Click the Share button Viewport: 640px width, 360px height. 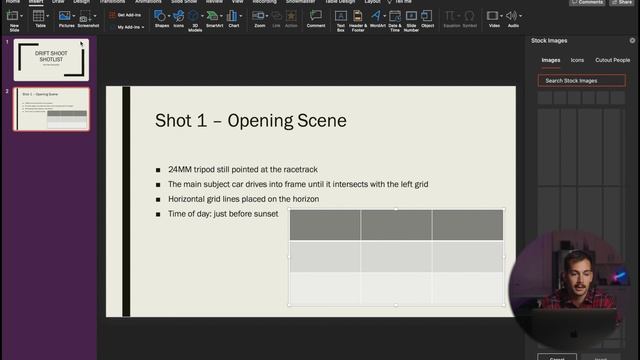point(622,2)
